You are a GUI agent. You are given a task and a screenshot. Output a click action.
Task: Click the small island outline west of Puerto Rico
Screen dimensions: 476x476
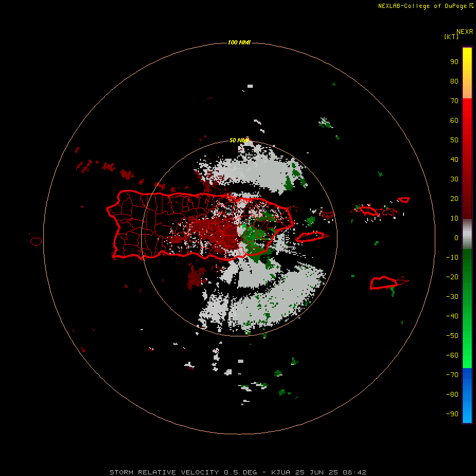(36, 241)
